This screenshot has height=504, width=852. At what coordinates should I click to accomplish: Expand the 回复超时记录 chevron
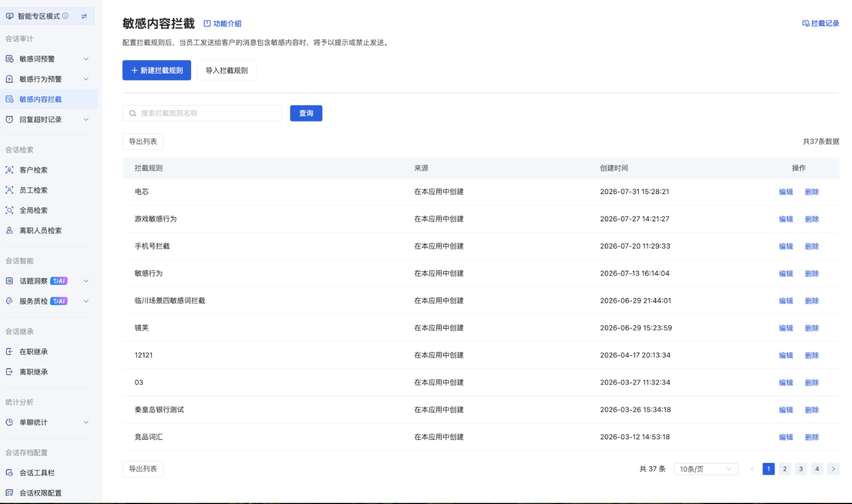point(86,119)
